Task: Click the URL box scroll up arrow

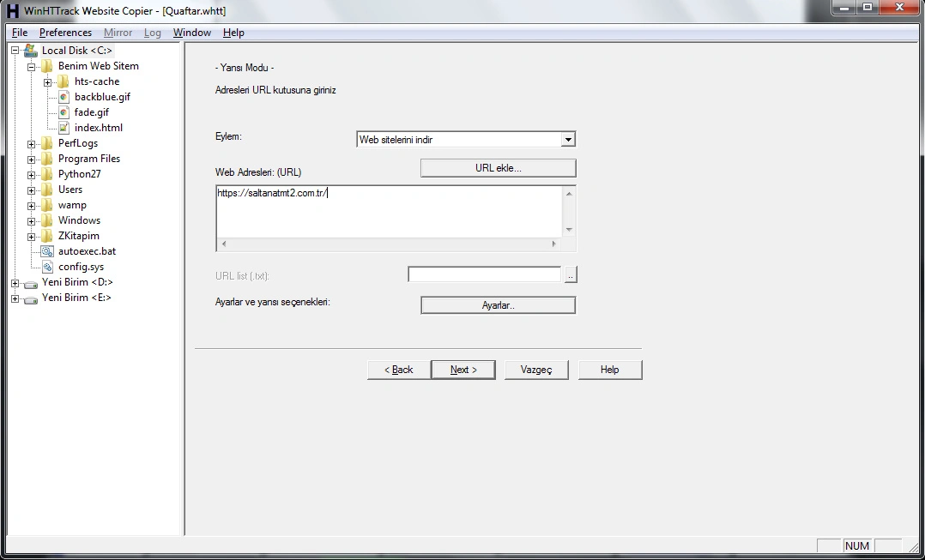Action: 569,193
